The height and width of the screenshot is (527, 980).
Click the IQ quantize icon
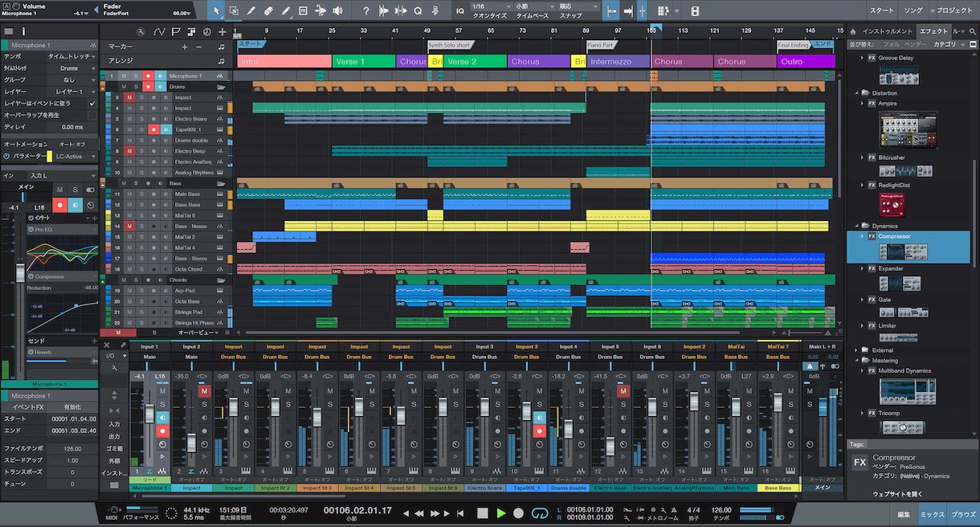[x=460, y=10]
